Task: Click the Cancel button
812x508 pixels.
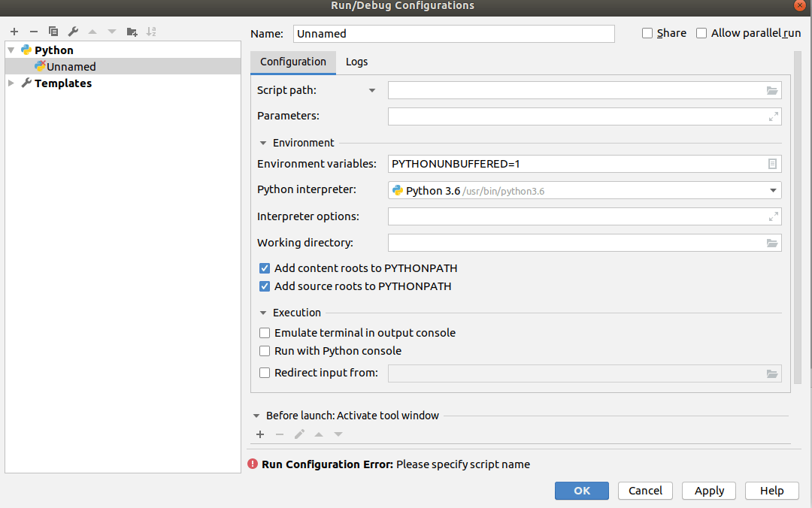Action: (x=645, y=491)
